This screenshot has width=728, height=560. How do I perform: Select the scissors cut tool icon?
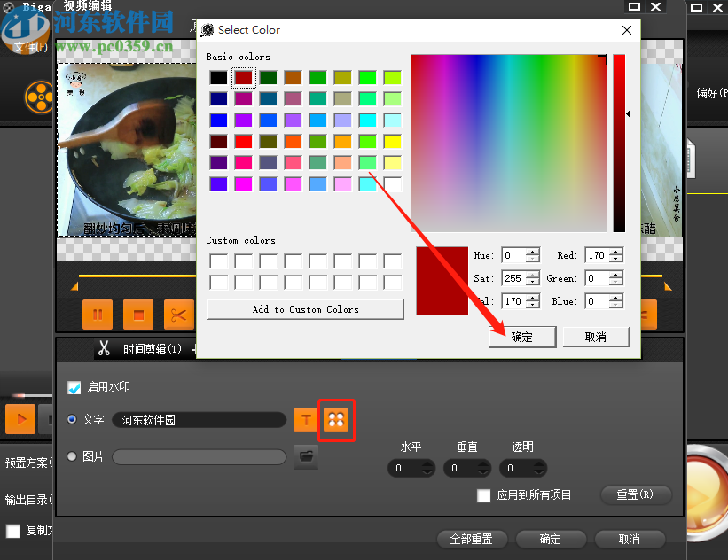point(178,315)
